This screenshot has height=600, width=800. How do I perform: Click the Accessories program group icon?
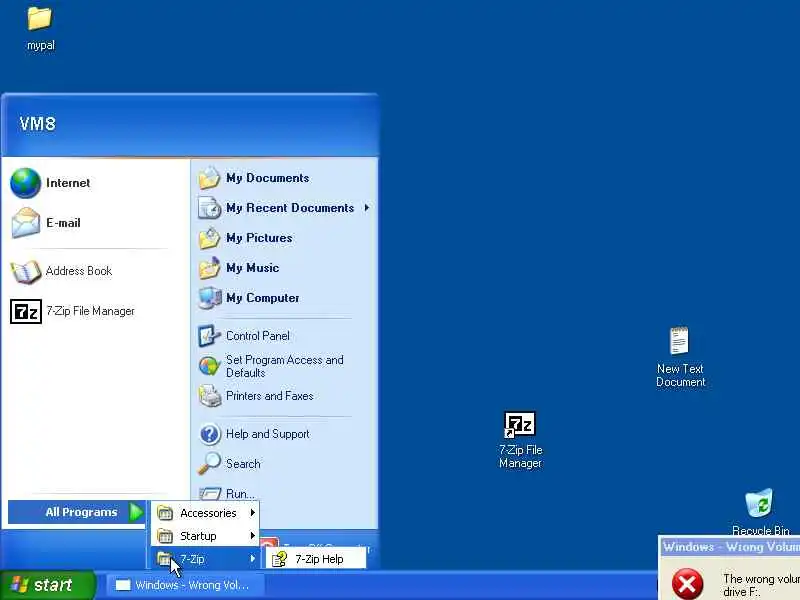click(x=165, y=513)
